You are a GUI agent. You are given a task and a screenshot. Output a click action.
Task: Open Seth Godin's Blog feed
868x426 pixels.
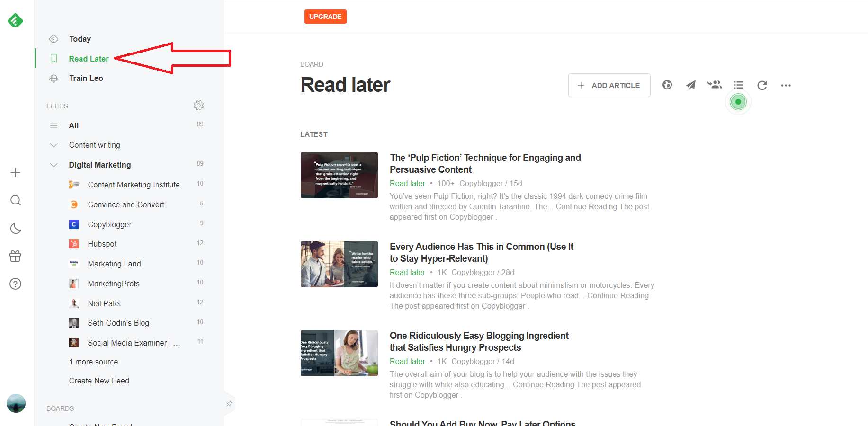(118, 323)
